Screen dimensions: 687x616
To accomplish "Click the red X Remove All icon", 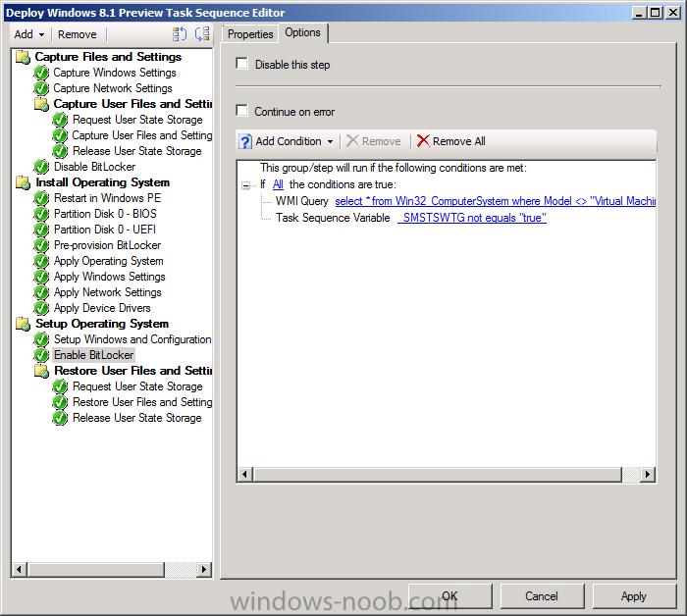I will 423,141.
